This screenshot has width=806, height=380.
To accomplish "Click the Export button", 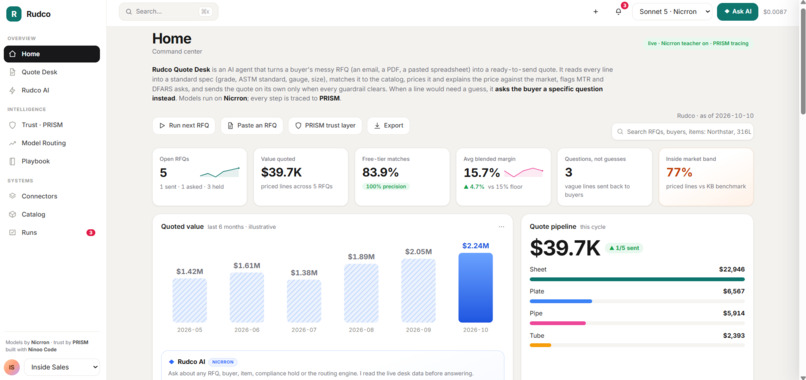I will tap(389, 125).
